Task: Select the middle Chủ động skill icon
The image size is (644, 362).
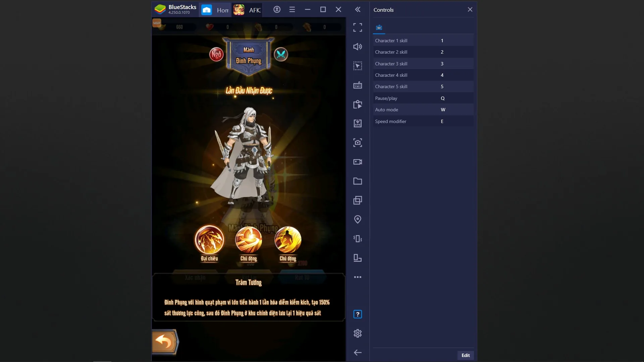Action: pos(249,240)
